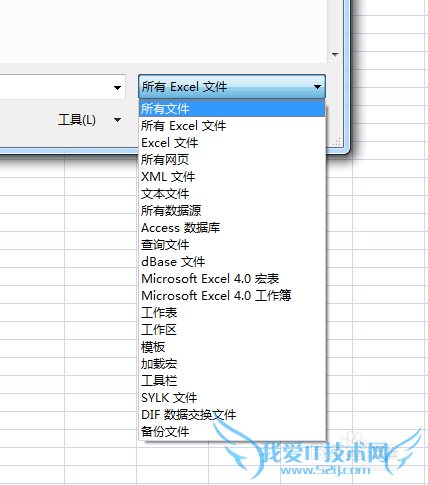
Task: Click the file list scroll down arrow
Action: click(335, 54)
